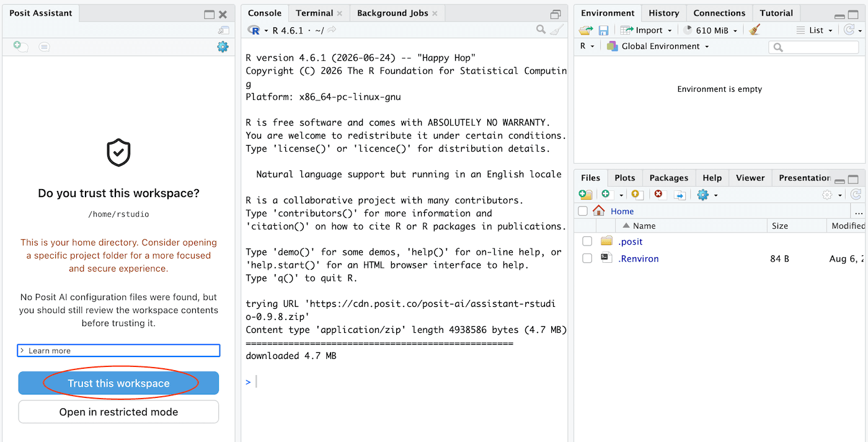Delete selected files with the red X

point(658,195)
